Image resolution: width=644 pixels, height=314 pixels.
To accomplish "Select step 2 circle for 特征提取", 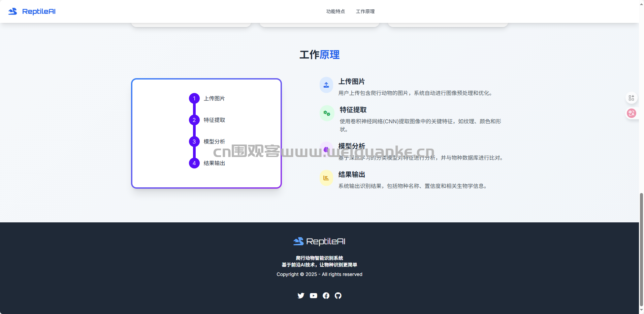I will click(194, 120).
